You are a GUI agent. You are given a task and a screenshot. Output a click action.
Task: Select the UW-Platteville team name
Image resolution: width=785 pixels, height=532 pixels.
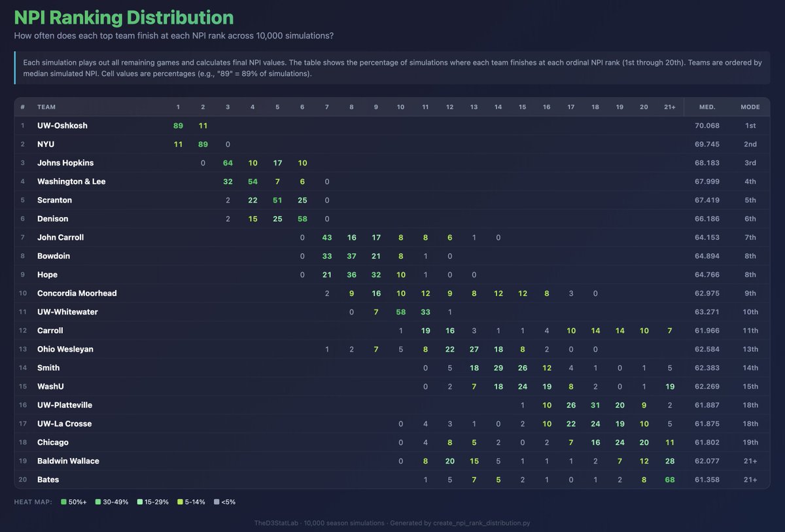tap(65, 405)
